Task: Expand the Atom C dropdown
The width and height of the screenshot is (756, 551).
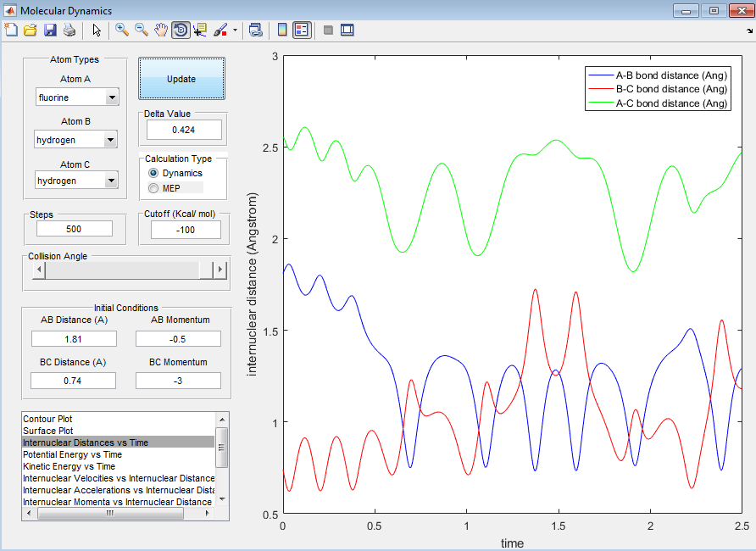Action: 110,181
